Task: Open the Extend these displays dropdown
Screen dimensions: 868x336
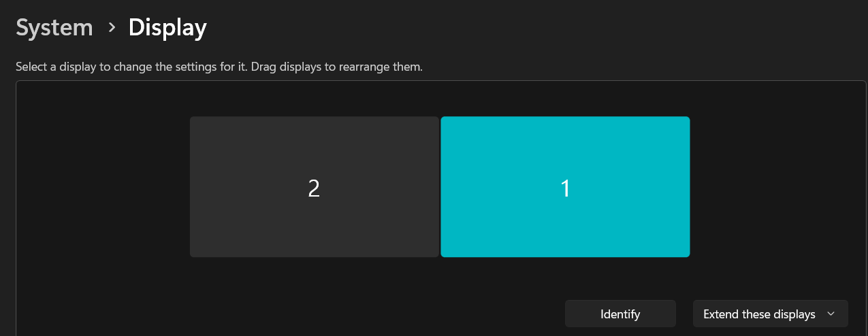Action: 770,314
